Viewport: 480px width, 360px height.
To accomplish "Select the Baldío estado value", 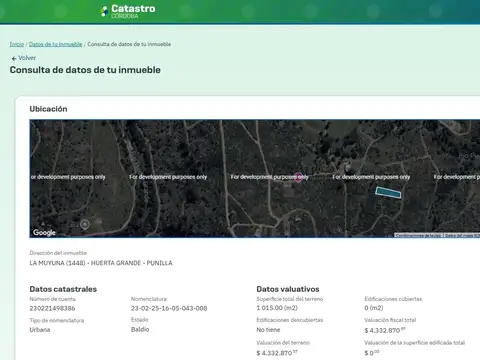I will [x=140, y=329].
